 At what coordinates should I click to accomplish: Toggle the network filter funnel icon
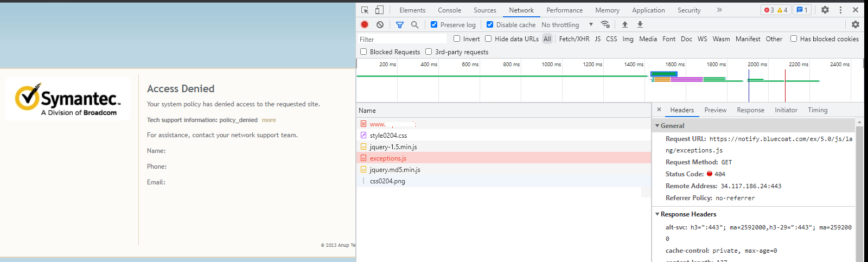[400, 24]
